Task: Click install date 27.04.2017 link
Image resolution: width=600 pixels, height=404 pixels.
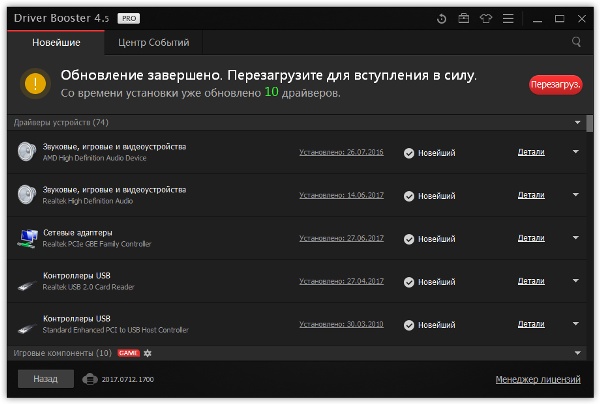Action: click(x=341, y=281)
